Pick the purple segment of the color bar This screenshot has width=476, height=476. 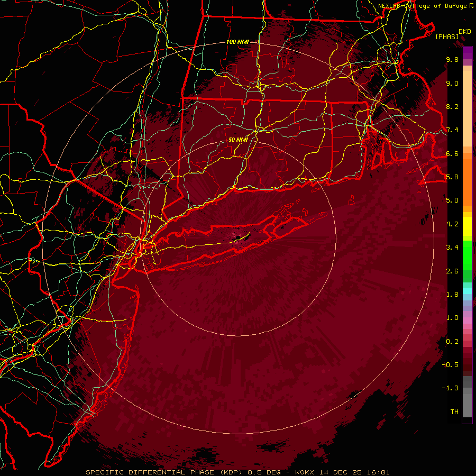point(467,53)
